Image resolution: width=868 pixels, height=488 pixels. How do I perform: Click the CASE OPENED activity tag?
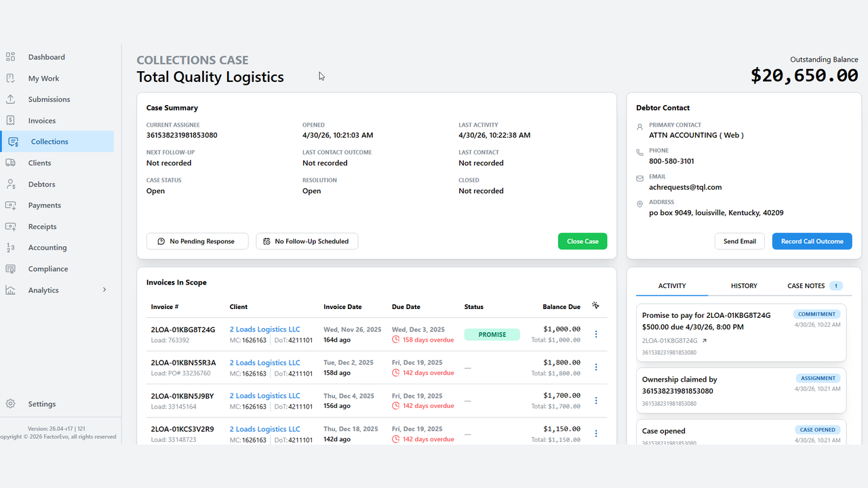(x=817, y=430)
